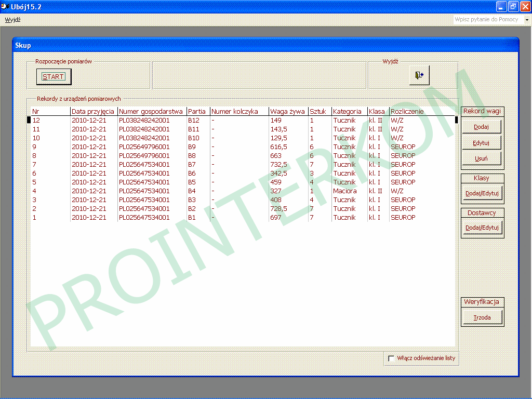532x399 pixels.
Task: Open Dodaj/Edytuj under Klasy
Action: click(482, 193)
